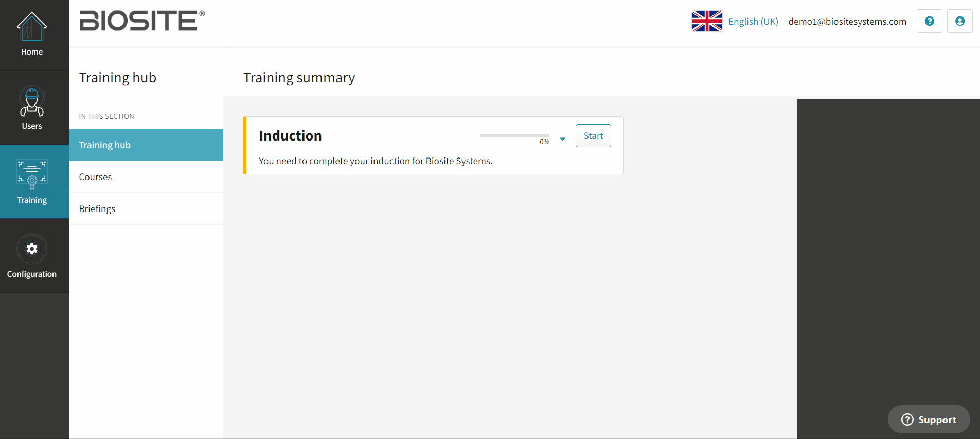
Task: Open the Users worker icon
Action: [32, 101]
